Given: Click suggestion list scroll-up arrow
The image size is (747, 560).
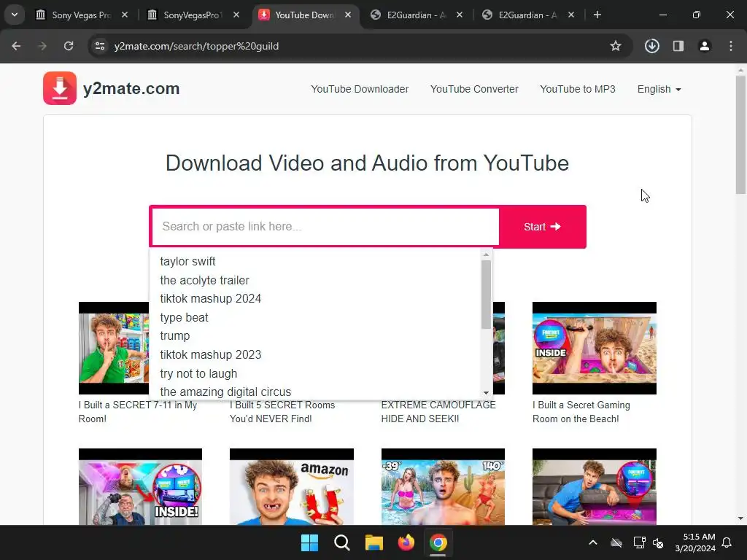Looking at the screenshot, I should (486, 254).
